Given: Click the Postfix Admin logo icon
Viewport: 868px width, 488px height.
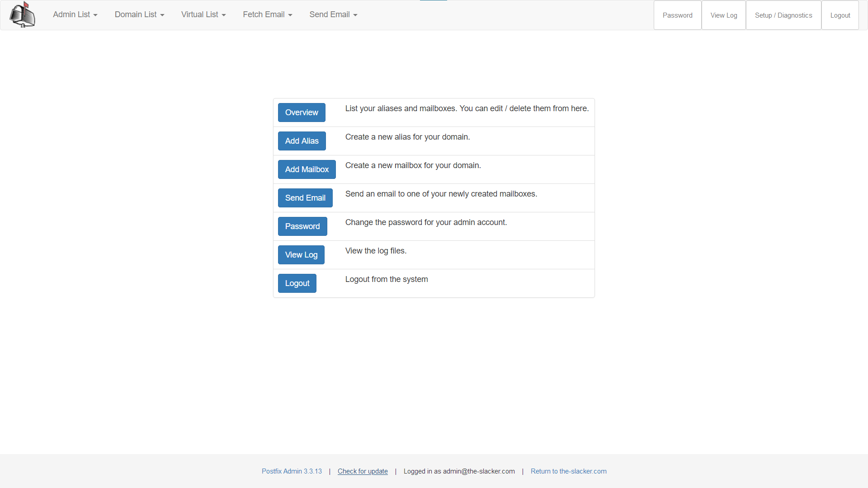Looking at the screenshot, I should point(22,14).
